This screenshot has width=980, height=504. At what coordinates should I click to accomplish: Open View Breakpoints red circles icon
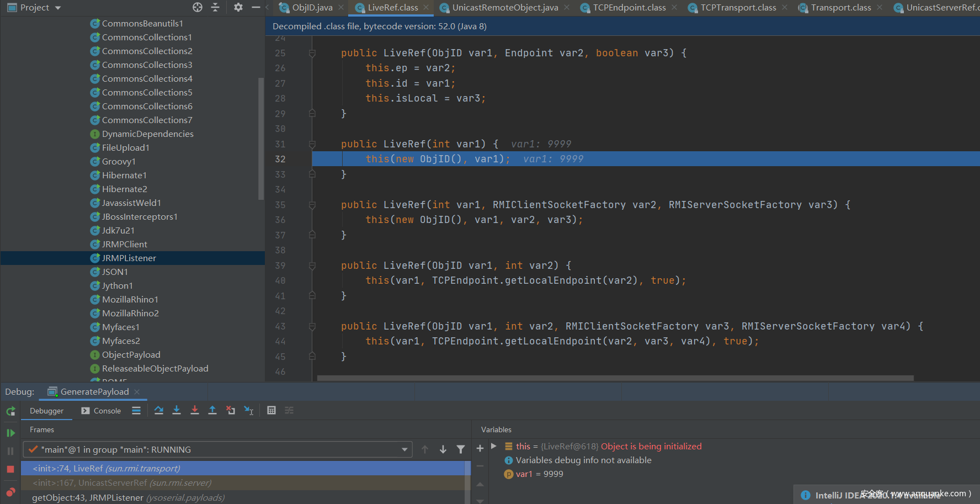point(10,492)
